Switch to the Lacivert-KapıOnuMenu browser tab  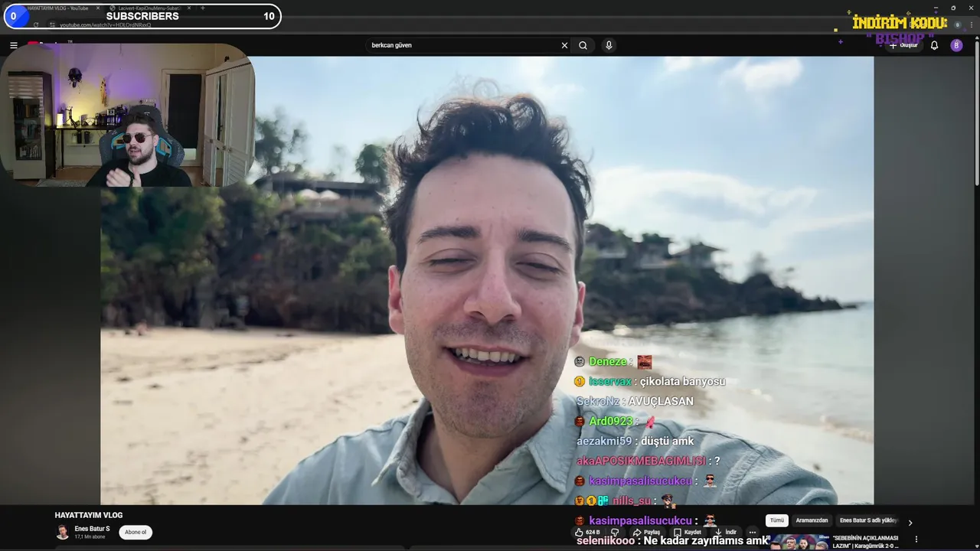point(149,8)
